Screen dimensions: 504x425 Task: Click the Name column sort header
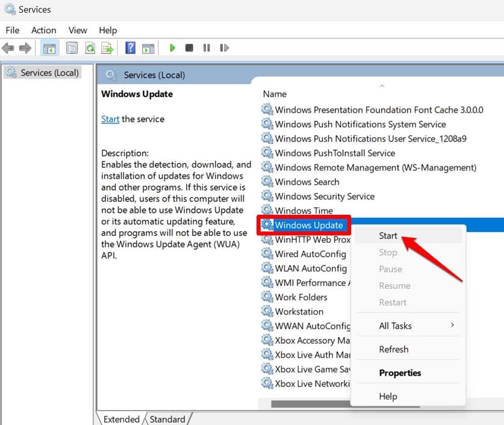coord(275,94)
